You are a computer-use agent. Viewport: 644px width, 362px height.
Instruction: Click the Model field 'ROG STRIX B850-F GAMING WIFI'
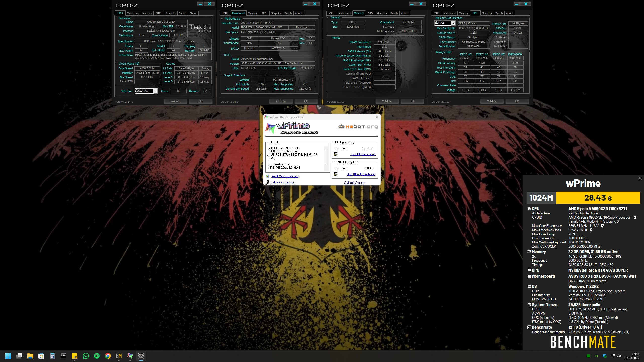[264, 27]
